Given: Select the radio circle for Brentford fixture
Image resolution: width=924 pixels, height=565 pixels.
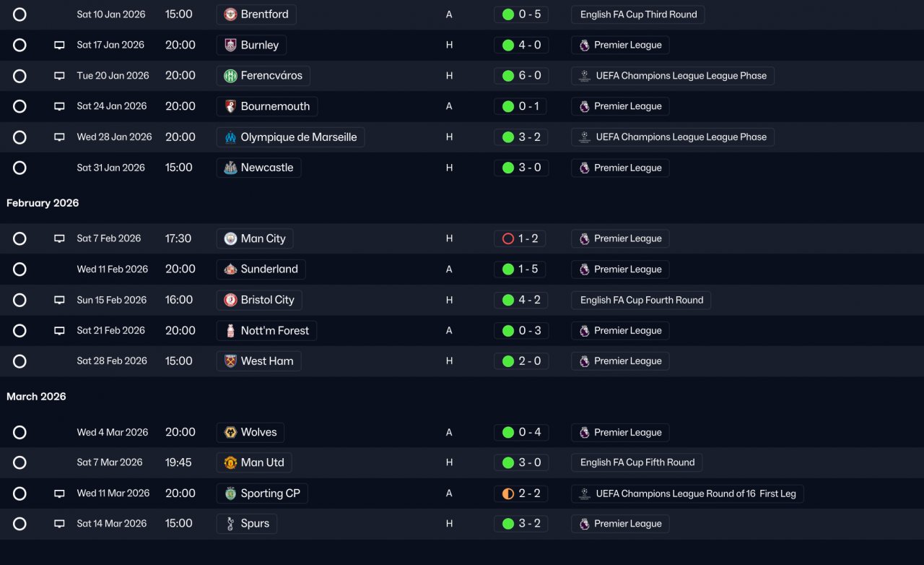Looking at the screenshot, I should pyautogui.click(x=19, y=14).
